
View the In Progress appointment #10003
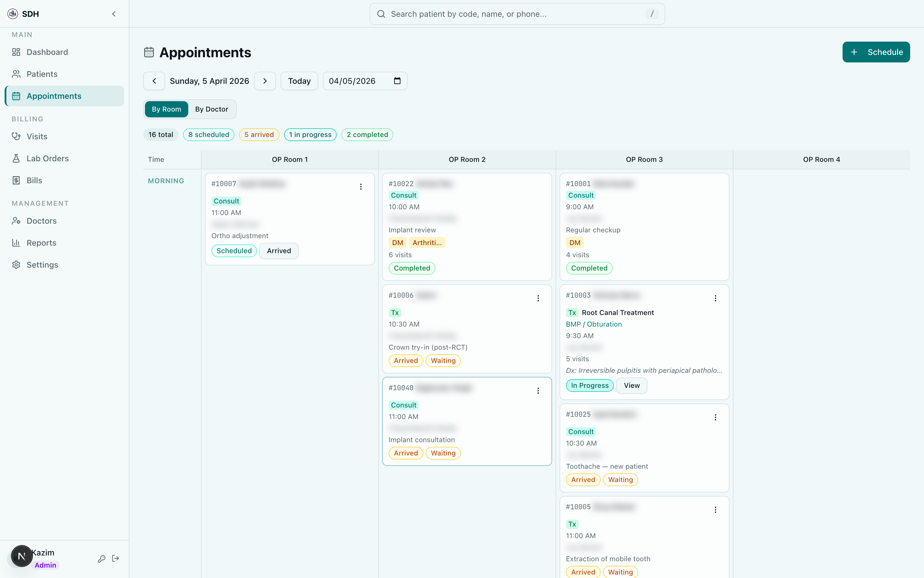pyautogui.click(x=631, y=385)
